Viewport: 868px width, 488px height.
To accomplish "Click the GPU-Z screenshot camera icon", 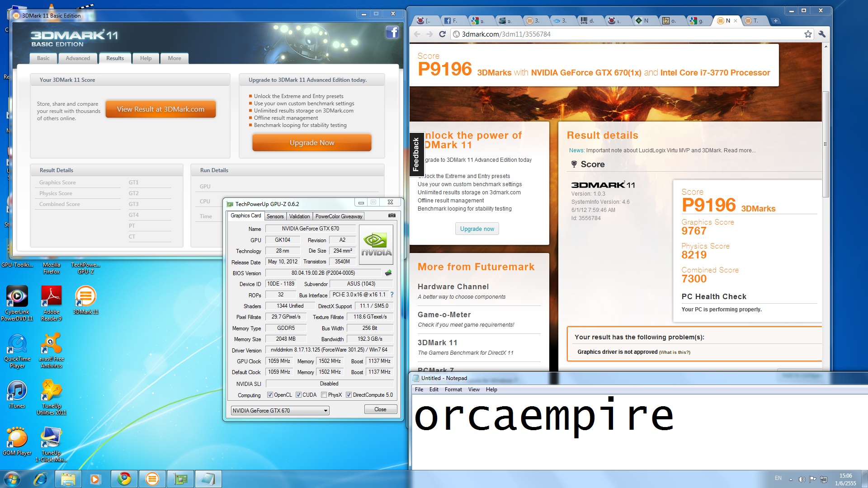I will point(392,216).
